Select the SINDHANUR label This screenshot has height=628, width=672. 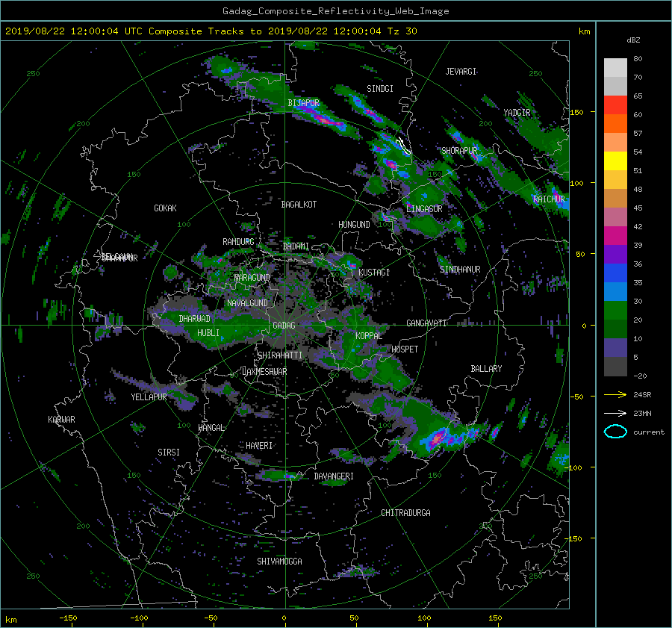tap(460, 270)
